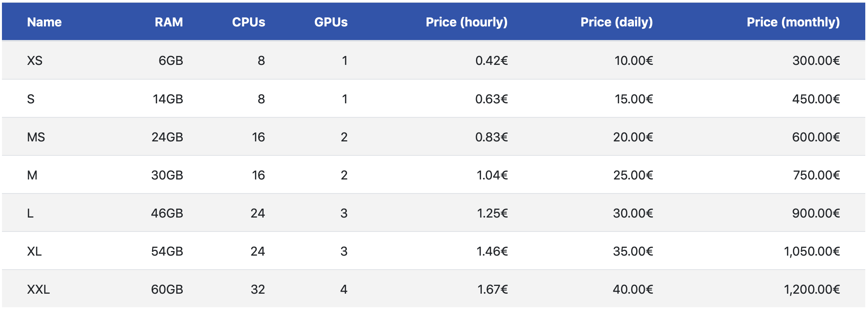Click the 1,050.00€ monthly price cell
The image size is (868, 310).
pyautogui.click(x=812, y=251)
